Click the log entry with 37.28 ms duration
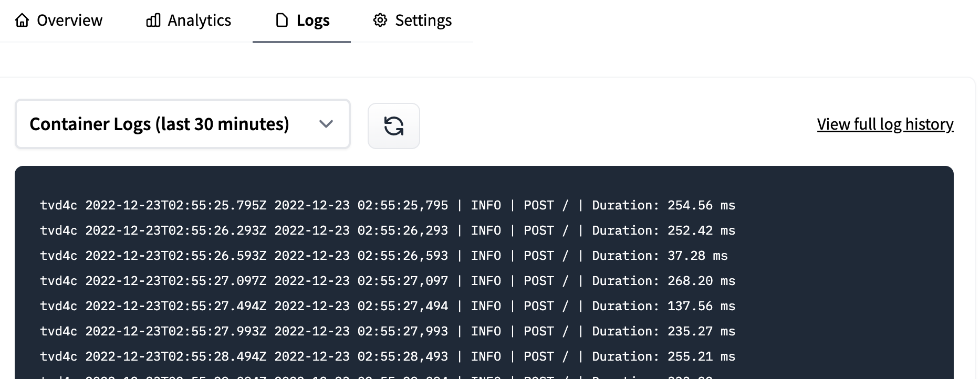This screenshot has width=980, height=379. click(x=383, y=256)
